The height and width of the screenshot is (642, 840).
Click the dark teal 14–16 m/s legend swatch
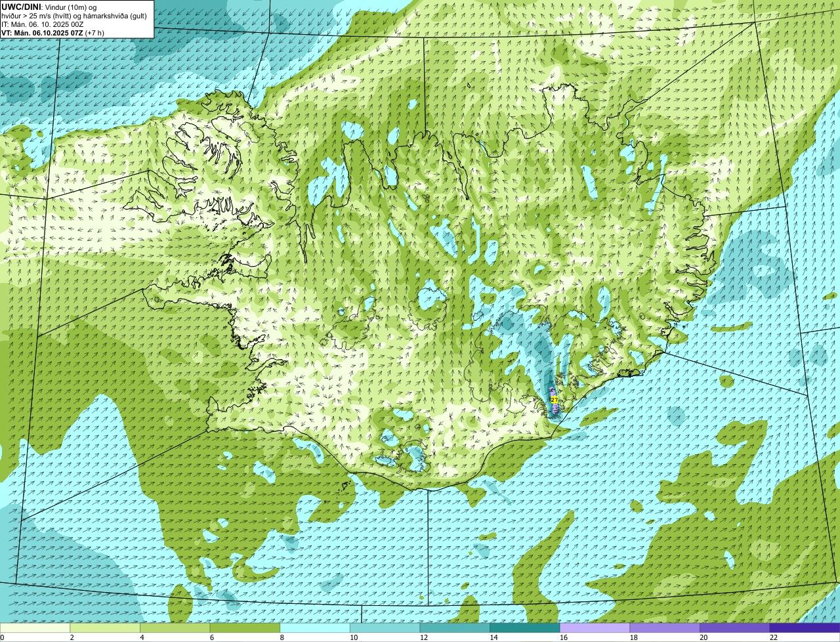(x=525, y=628)
